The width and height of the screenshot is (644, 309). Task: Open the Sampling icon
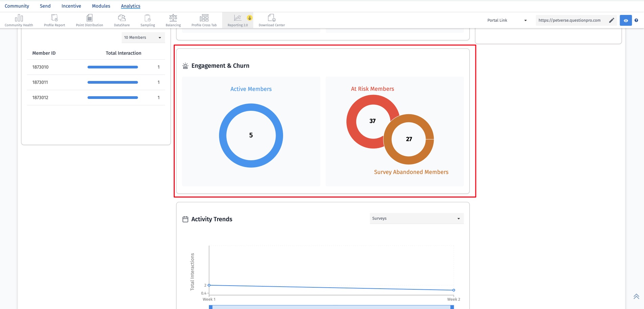pyautogui.click(x=148, y=18)
